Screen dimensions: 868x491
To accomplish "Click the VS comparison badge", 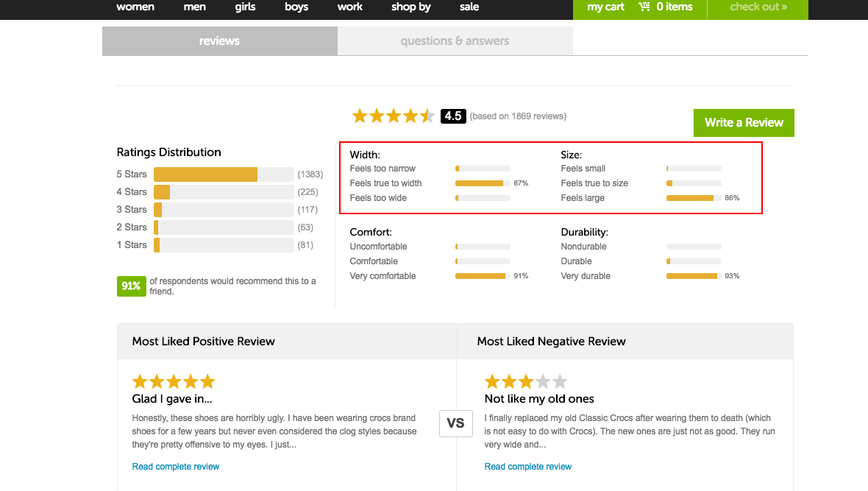I will [x=455, y=423].
